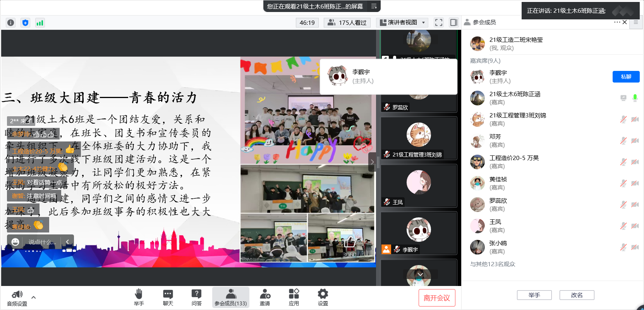Open the 演讲者视图 view dropdown
The image size is (644, 310).
point(402,22)
